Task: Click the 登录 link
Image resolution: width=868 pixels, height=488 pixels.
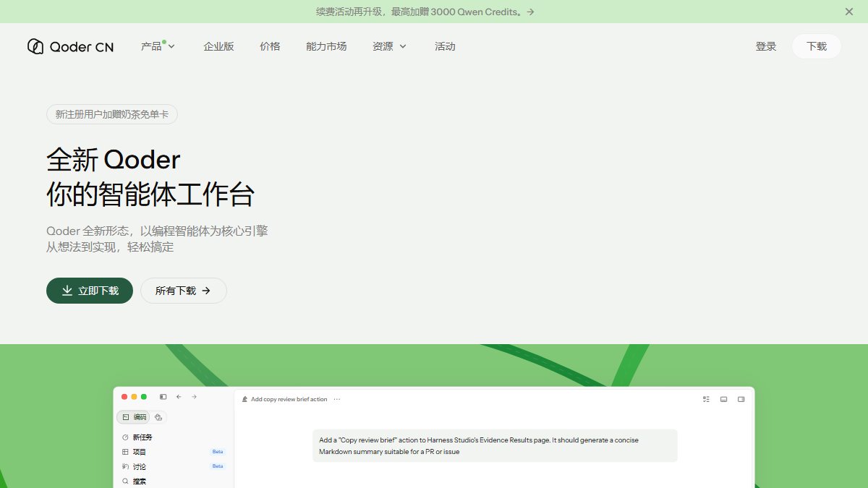Action: (x=766, y=46)
